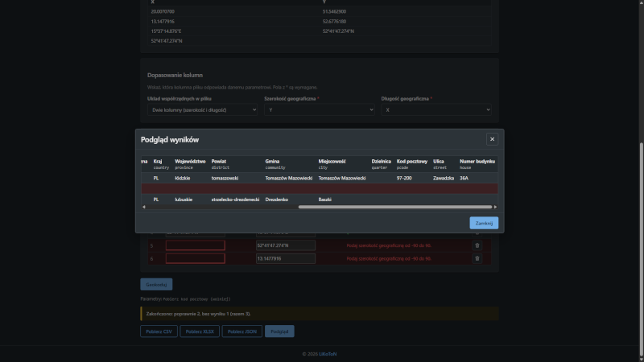Click the lubuskie cell
The image size is (644, 362).
(x=184, y=200)
